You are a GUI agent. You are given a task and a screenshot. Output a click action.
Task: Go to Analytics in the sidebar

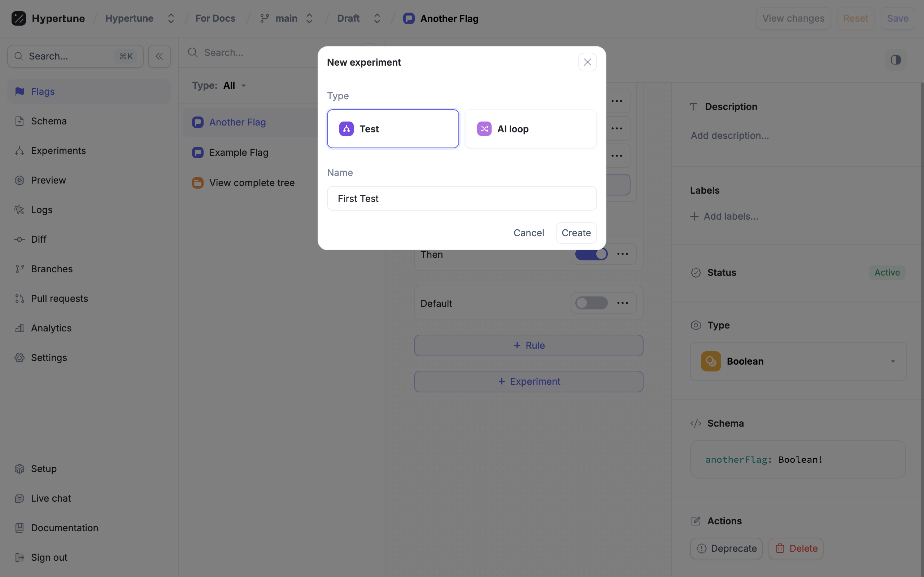pyautogui.click(x=51, y=328)
